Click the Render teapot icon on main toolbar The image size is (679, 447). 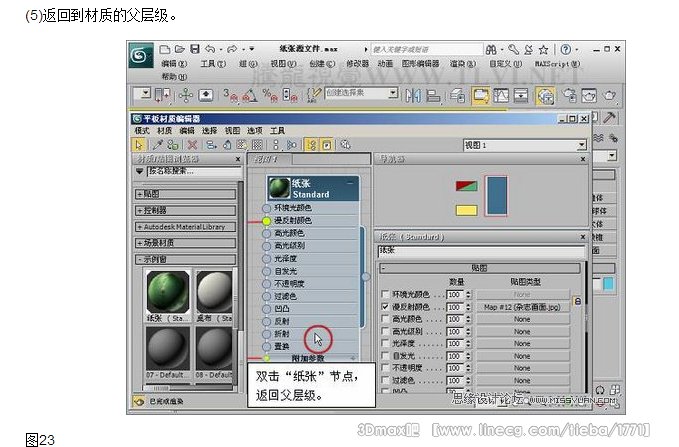609,95
